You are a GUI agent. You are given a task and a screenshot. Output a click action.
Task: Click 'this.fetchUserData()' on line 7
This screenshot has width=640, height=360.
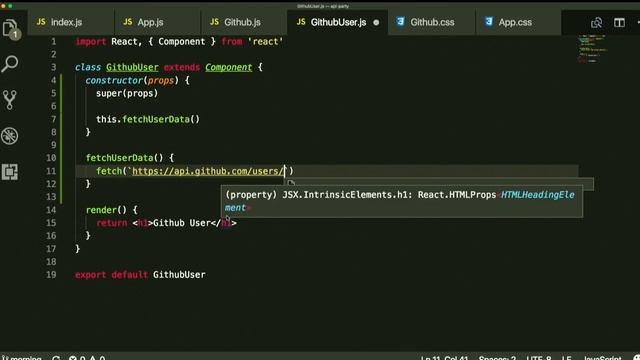148,119
